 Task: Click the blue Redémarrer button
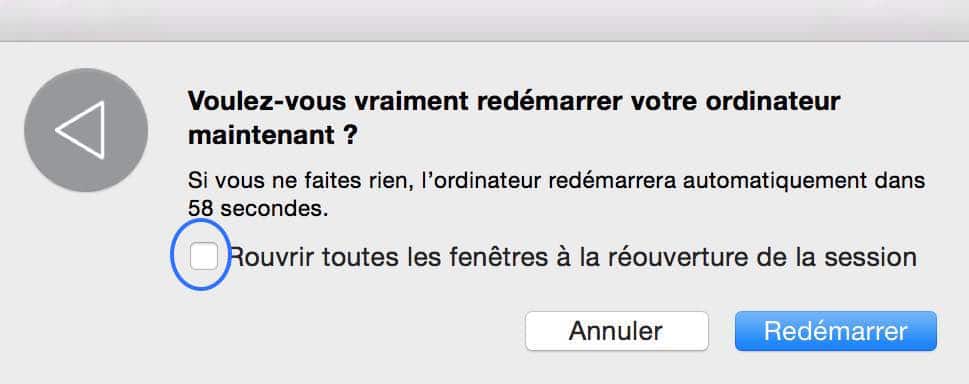tap(836, 331)
